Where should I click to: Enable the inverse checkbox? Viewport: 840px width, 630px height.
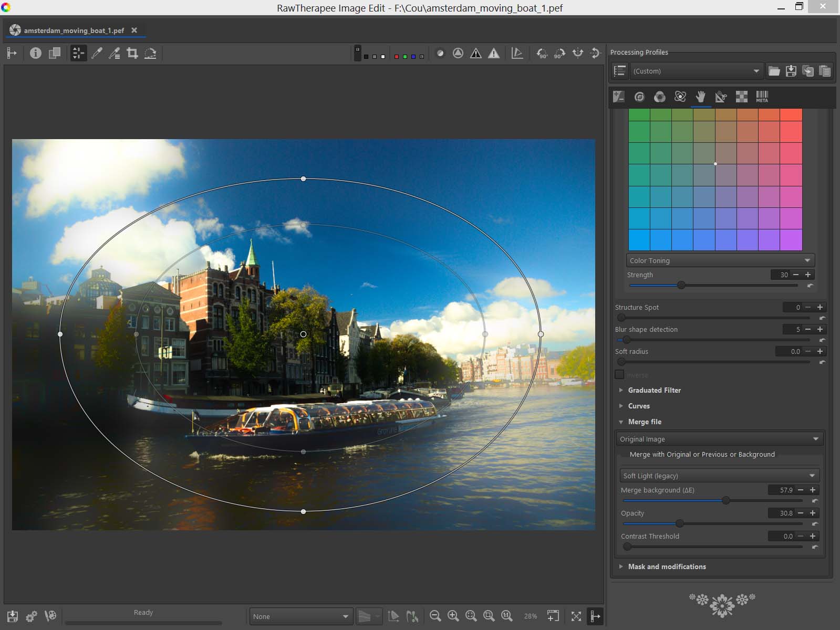pos(620,374)
